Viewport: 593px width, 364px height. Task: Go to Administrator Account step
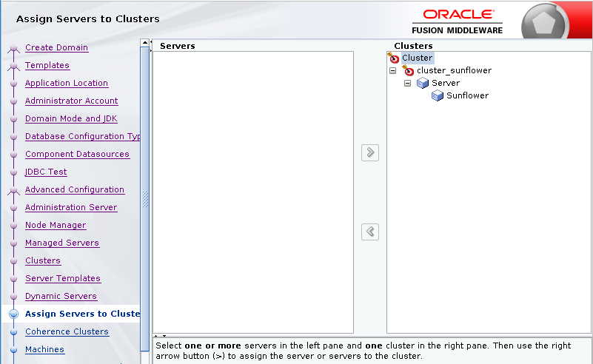(x=71, y=101)
